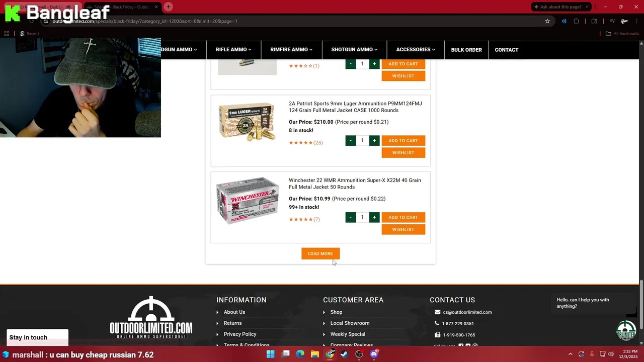Open a new browser tab
The image size is (644, 362).
(x=169, y=7)
